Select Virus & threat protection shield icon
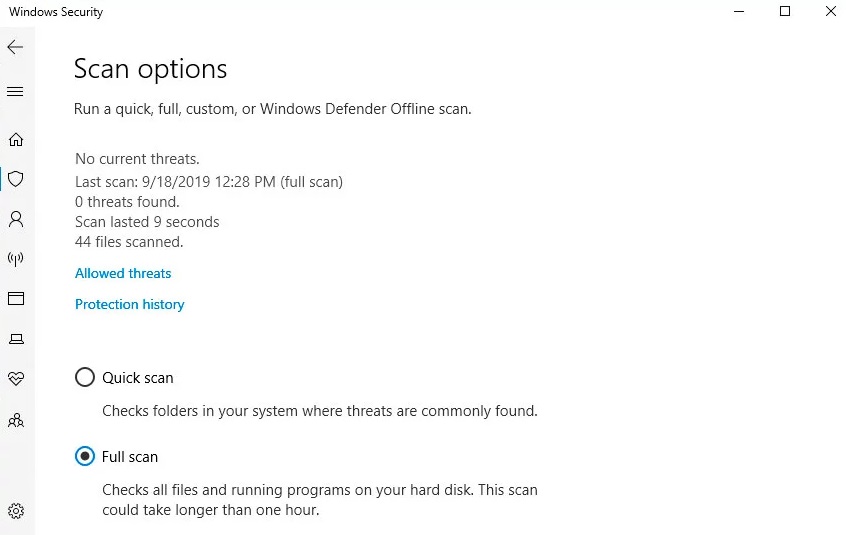This screenshot has width=846, height=535. click(16, 179)
